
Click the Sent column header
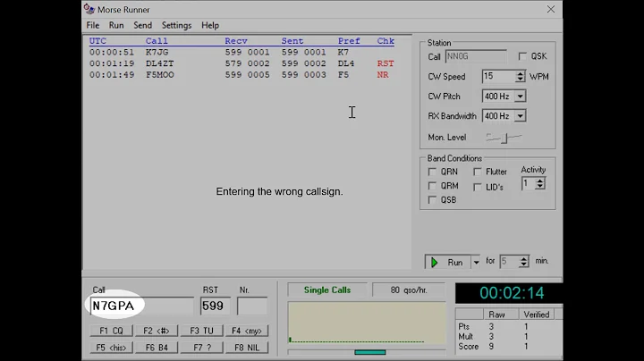(x=292, y=41)
